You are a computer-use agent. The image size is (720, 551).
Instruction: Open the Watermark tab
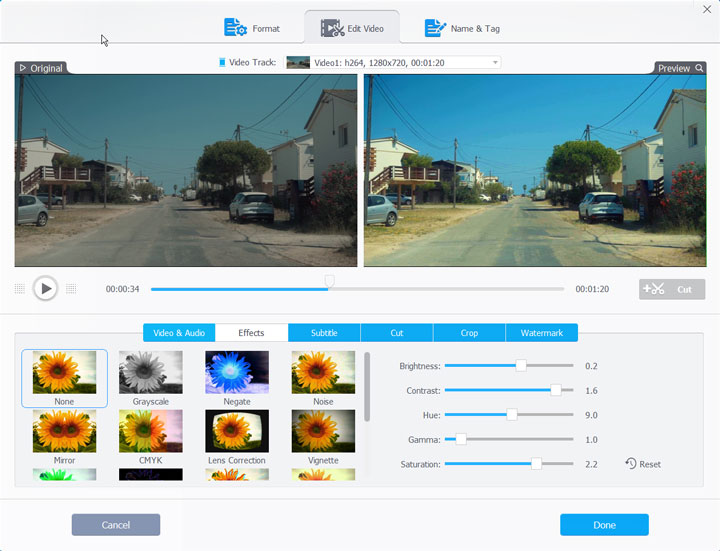(542, 333)
